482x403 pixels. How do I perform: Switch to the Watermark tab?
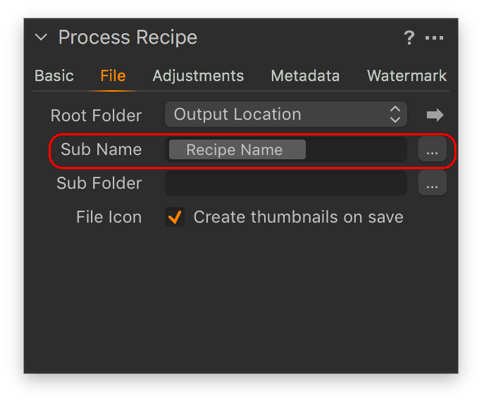point(407,76)
